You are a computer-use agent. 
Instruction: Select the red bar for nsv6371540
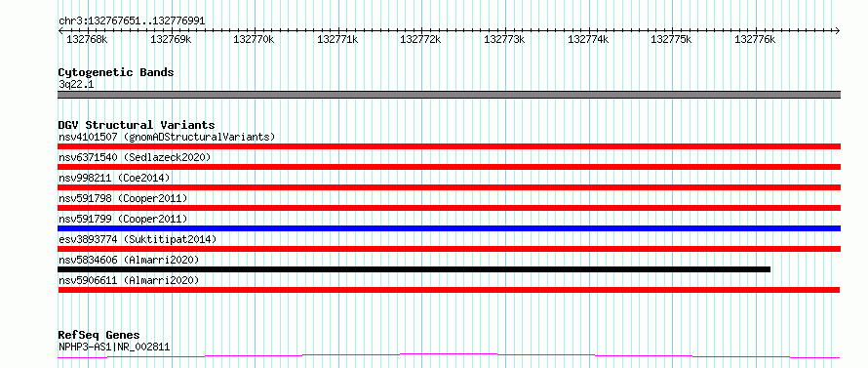click(449, 167)
